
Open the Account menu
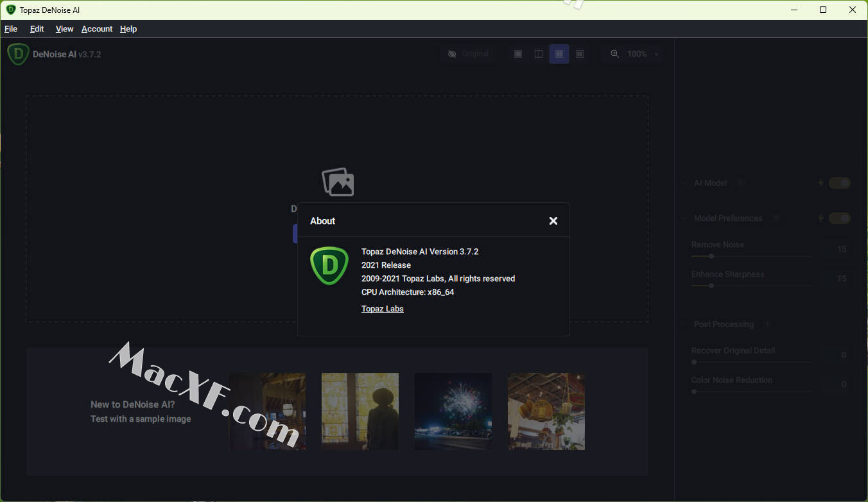click(97, 29)
